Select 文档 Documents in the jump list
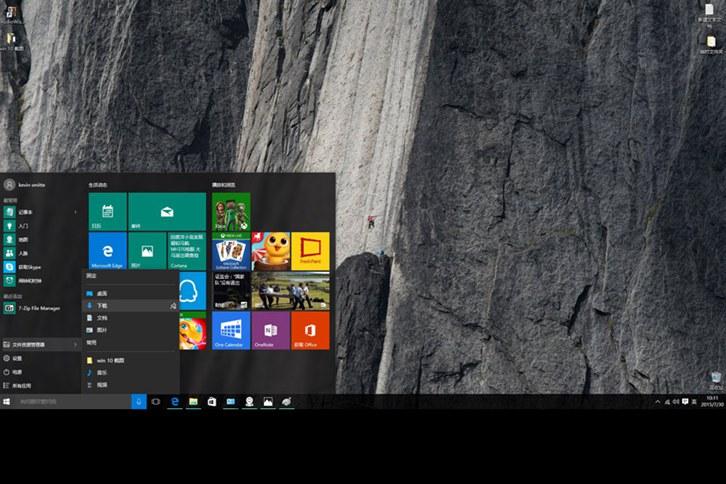The width and height of the screenshot is (726, 484). [x=131, y=318]
